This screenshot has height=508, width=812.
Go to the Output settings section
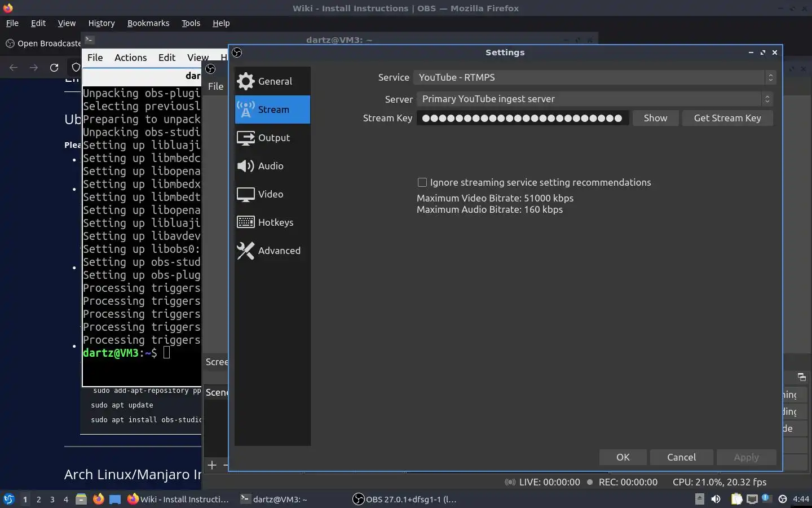(272, 138)
